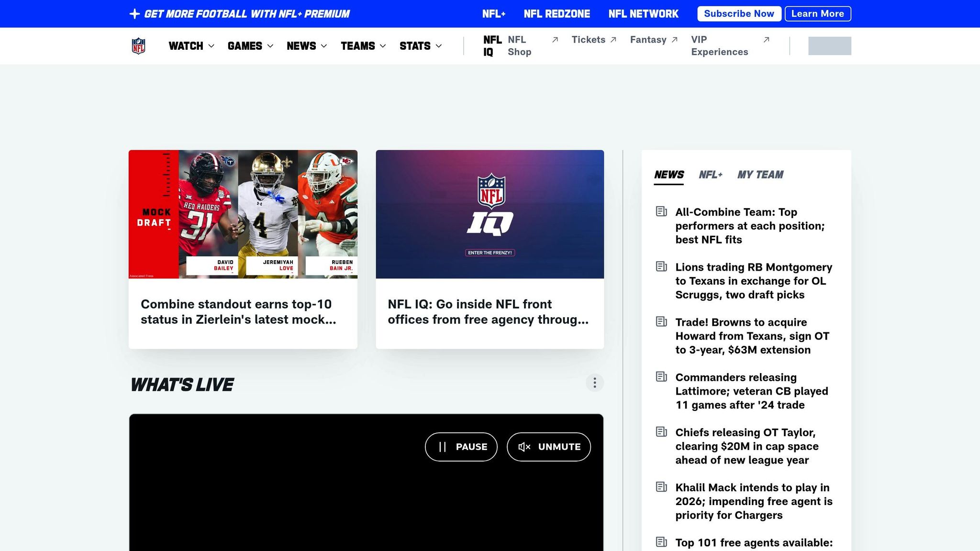Click the Fantasy external link arrow
The height and width of the screenshot is (551, 980).
[675, 39]
